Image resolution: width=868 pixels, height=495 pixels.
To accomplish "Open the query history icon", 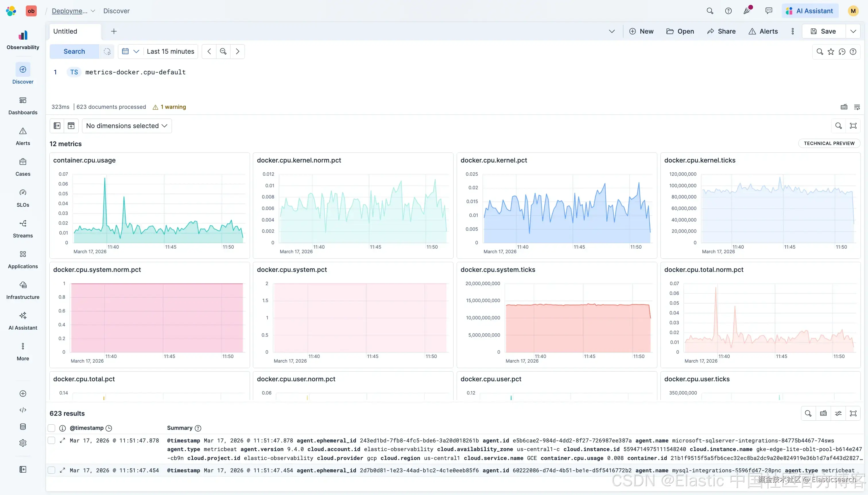I will pyautogui.click(x=842, y=52).
